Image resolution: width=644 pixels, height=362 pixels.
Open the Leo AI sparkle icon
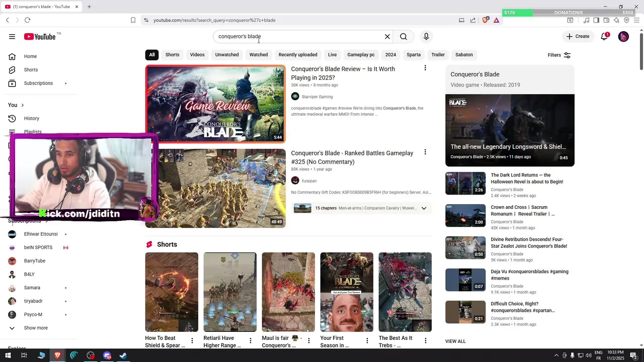pos(616,20)
